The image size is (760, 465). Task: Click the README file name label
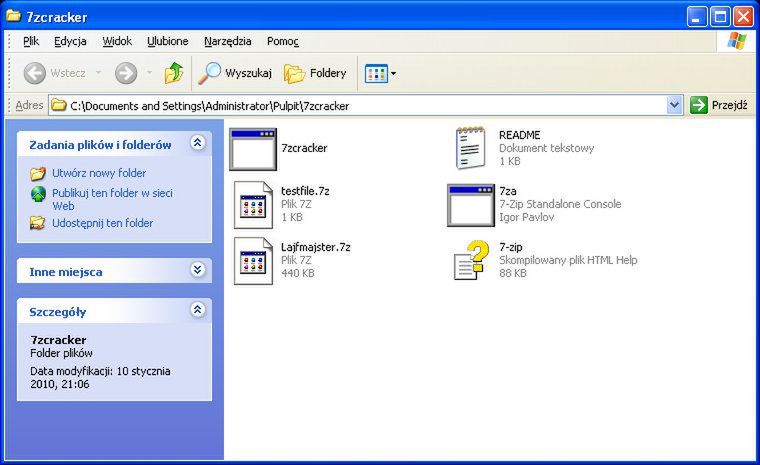pyautogui.click(x=520, y=135)
